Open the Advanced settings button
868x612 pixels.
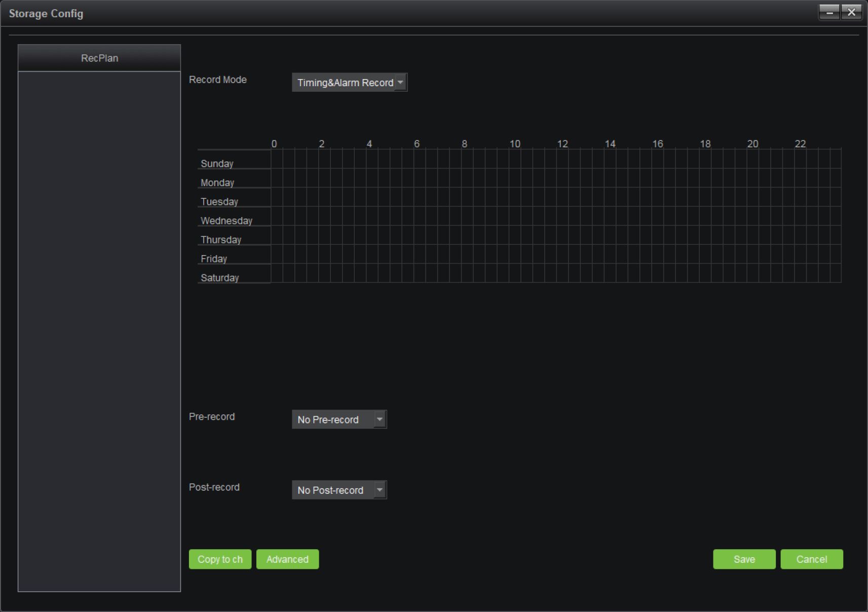[287, 559]
